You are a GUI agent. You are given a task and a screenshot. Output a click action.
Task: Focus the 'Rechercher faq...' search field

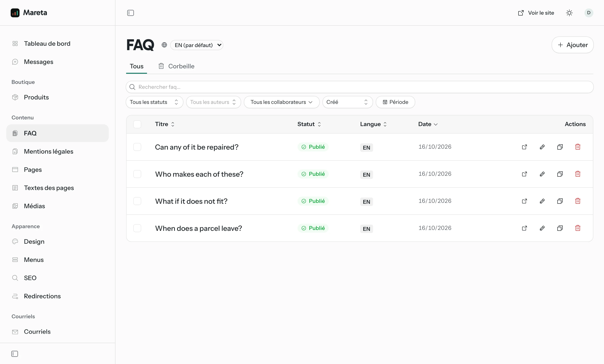[360, 87]
